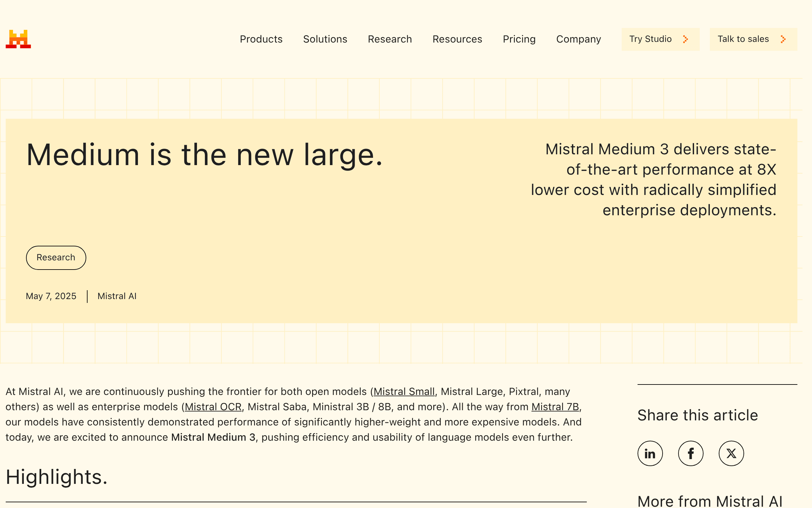Open the Resources menu
The image size is (812, 508).
[x=457, y=39]
